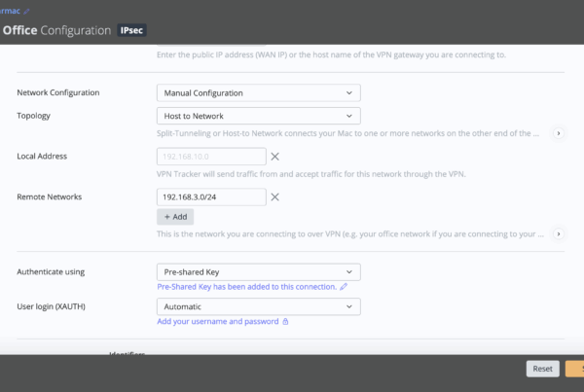Expand the Remote Networks description arrow
This screenshot has height=392, width=584.
coord(558,234)
